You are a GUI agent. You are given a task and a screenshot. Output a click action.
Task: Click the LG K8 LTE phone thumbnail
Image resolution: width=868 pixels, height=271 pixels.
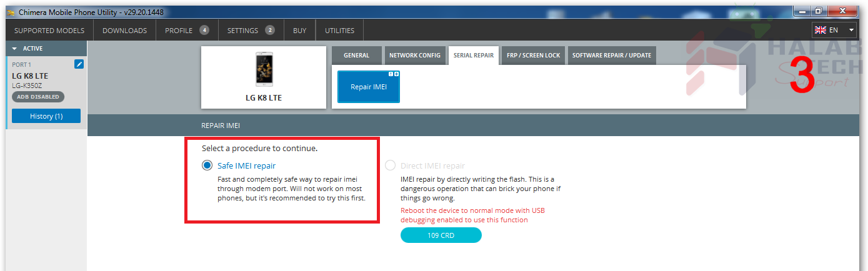click(x=264, y=69)
